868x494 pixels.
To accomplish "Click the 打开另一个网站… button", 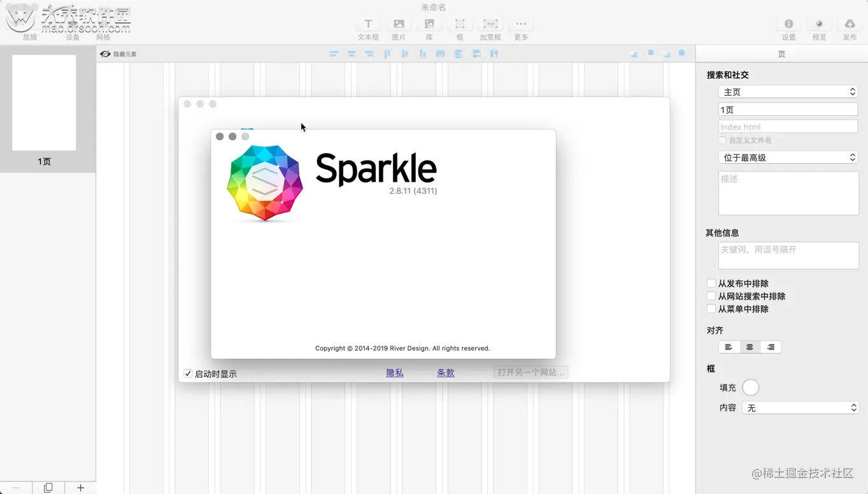I will coord(531,372).
